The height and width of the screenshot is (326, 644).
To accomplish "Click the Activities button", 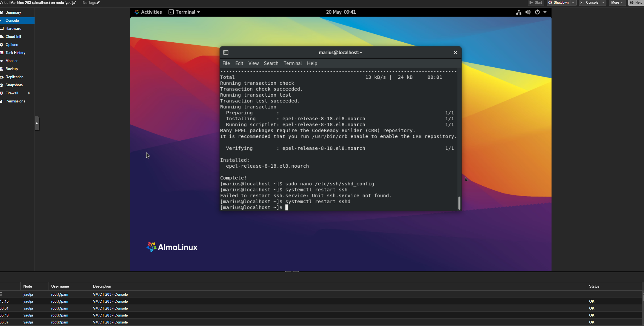I will [x=148, y=12].
